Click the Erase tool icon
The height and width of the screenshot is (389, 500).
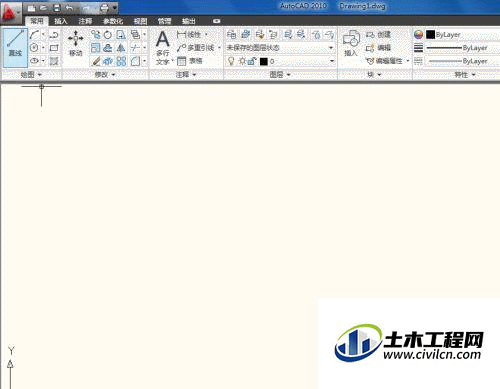(x=96, y=61)
